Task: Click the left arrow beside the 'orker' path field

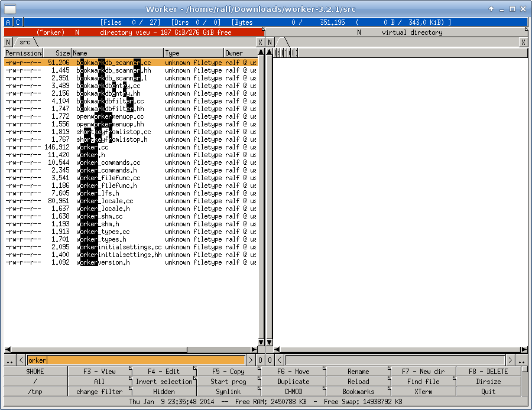Action: click(x=21, y=360)
